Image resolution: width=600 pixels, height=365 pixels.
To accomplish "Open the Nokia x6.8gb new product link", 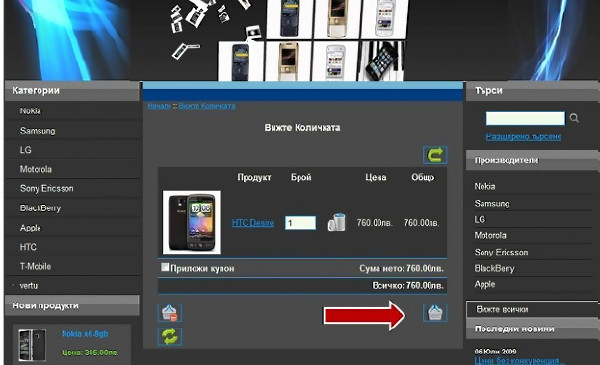I will click(85, 334).
